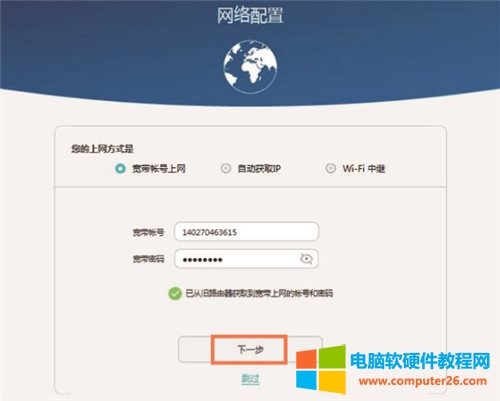The width and height of the screenshot is (500, 401).
Task: Click the 网络配置 page title
Action: pos(250,15)
